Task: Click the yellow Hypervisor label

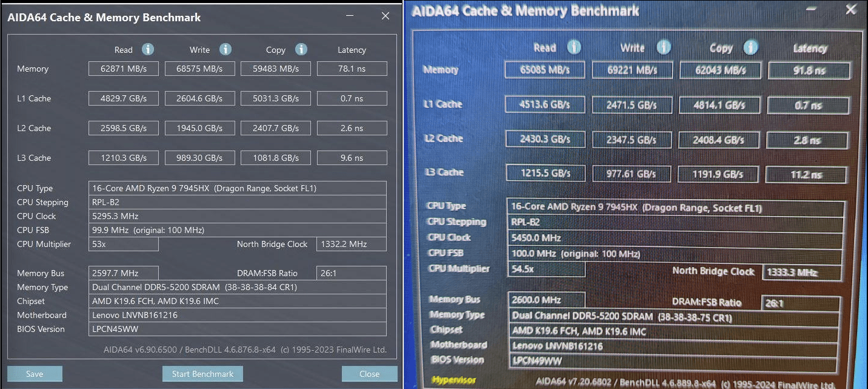Action: (x=453, y=380)
